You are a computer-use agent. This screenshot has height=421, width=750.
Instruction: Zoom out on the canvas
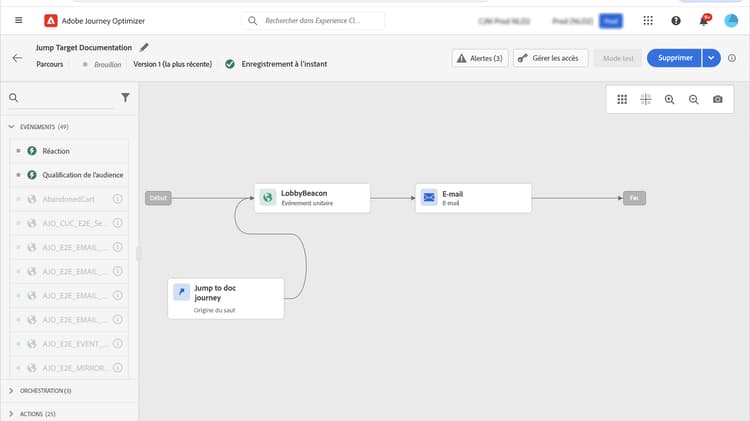[694, 99]
